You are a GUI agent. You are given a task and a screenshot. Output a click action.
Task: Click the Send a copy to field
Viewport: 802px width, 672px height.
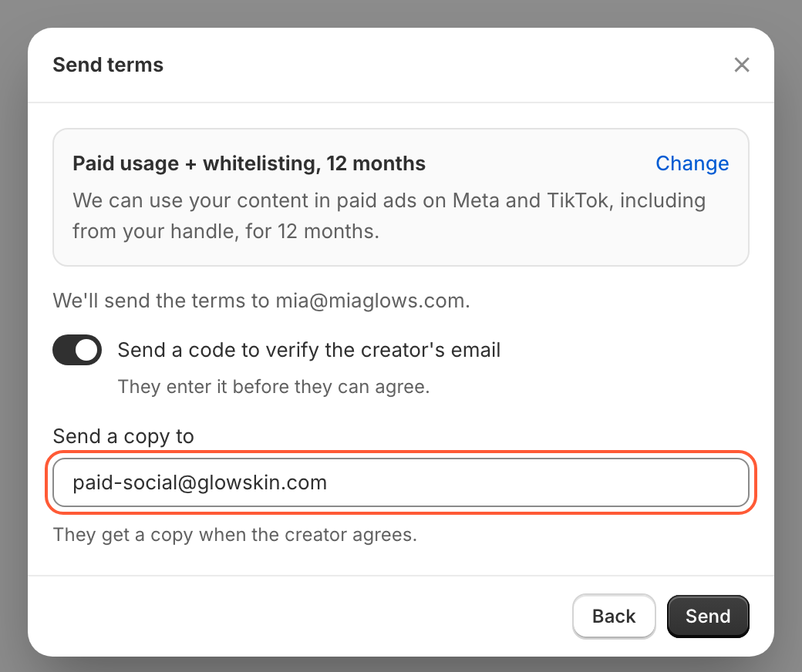pyautogui.click(x=401, y=482)
